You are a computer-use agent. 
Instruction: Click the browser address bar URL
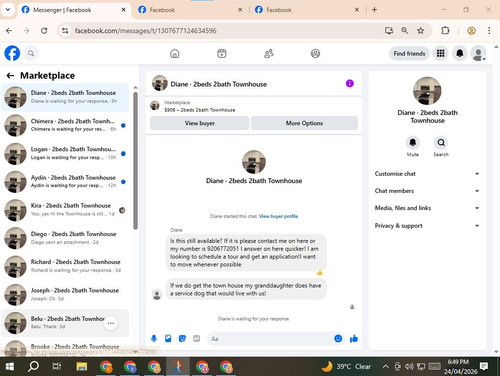[145, 31]
